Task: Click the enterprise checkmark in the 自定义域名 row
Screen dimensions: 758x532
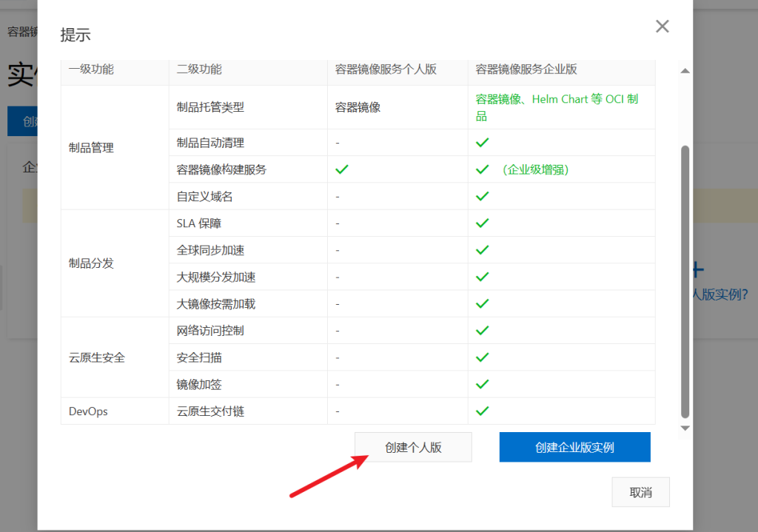Action: [482, 196]
